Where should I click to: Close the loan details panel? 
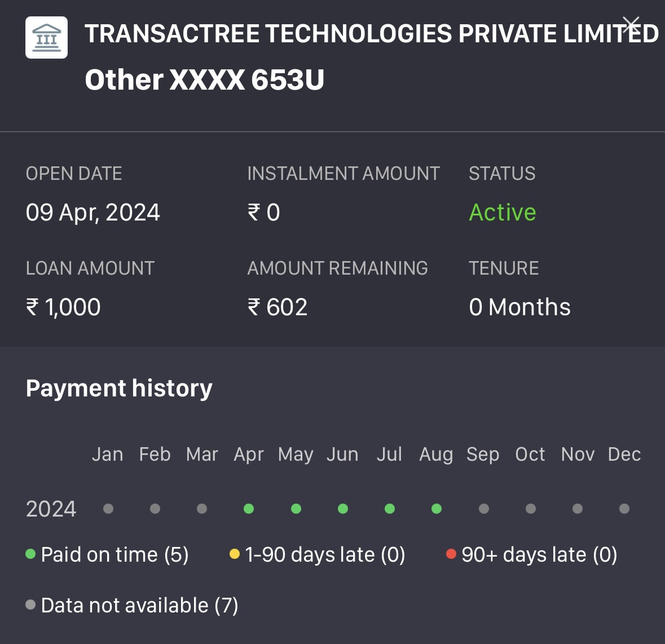(x=631, y=25)
